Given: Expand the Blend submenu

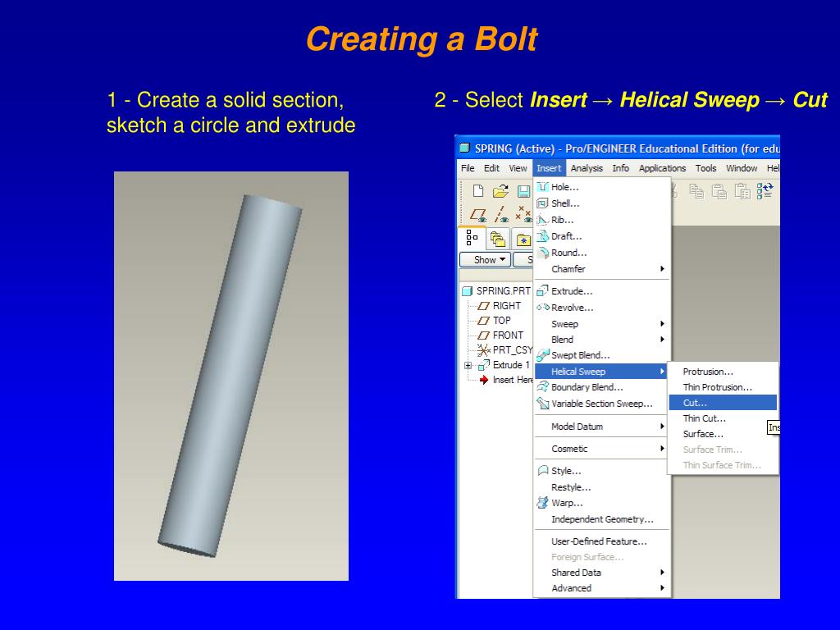Looking at the screenshot, I should click(603, 339).
